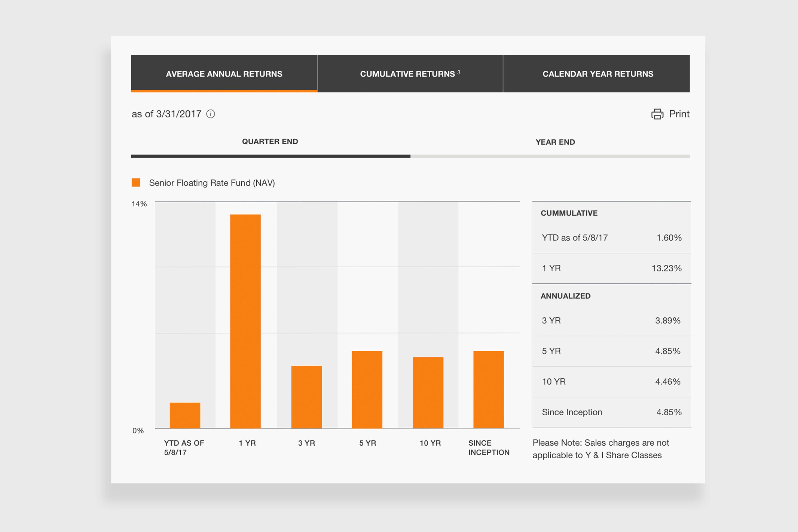798x532 pixels.
Task: Switch to the Year End view
Action: click(555, 142)
